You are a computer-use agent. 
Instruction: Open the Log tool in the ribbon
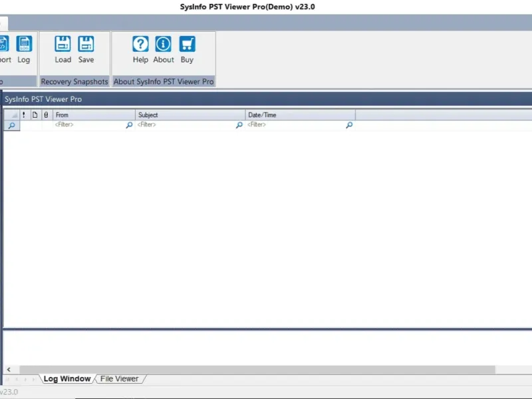tap(24, 49)
